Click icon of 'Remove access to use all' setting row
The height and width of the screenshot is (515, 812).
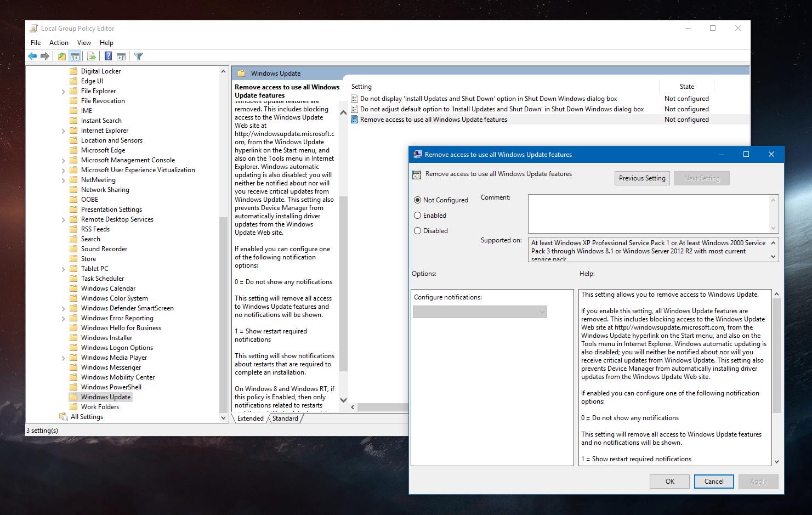(x=354, y=120)
